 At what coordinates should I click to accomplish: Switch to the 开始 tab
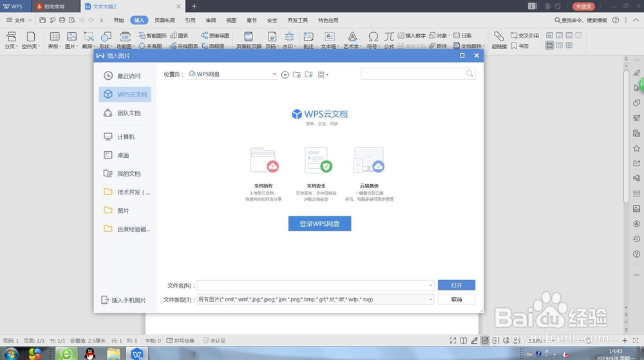[x=118, y=20]
